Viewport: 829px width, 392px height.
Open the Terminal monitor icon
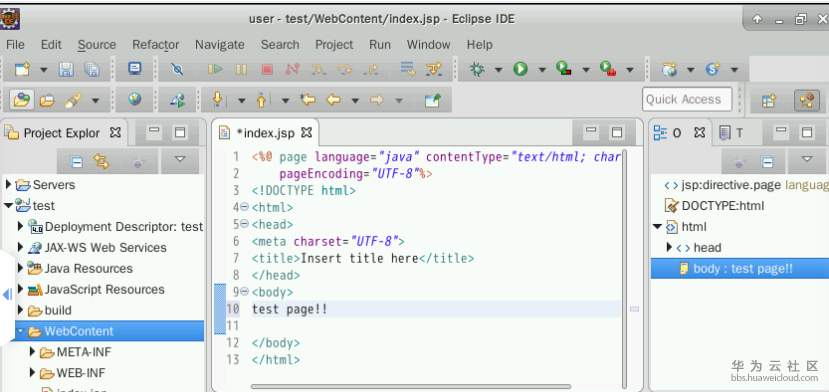click(135, 69)
